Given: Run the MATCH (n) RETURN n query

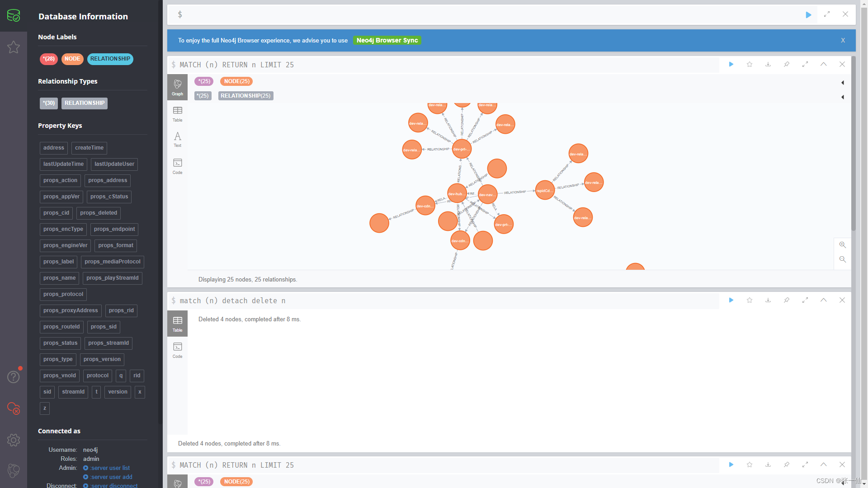Looking at the screenshot, I should click(731, 64).
